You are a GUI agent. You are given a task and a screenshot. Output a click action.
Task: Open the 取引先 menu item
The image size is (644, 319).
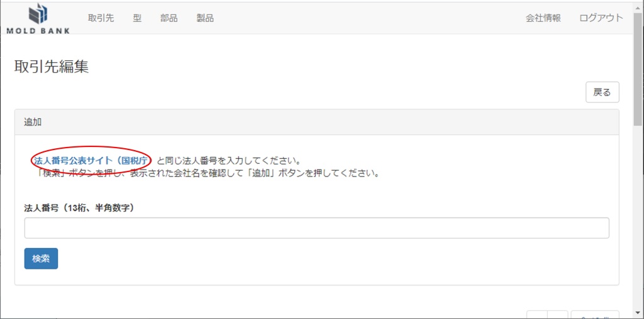click(101, 18)
